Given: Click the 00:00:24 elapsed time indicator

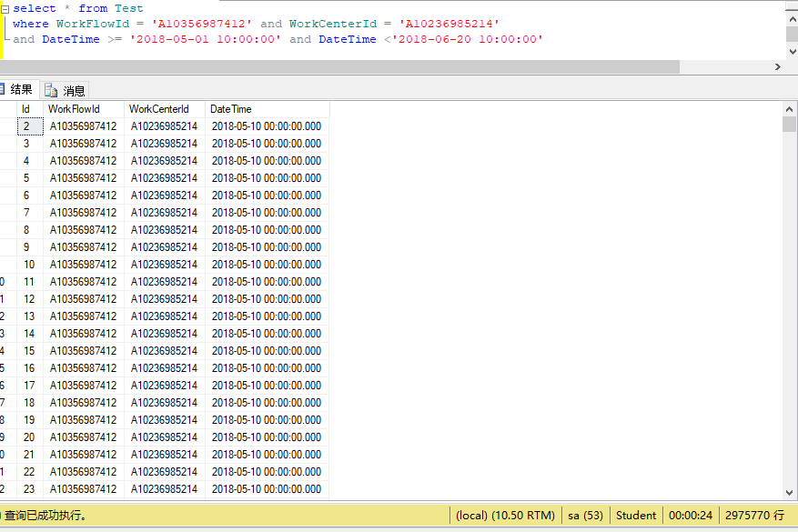Looking at the screenshot, I should [x=690, y=516].
